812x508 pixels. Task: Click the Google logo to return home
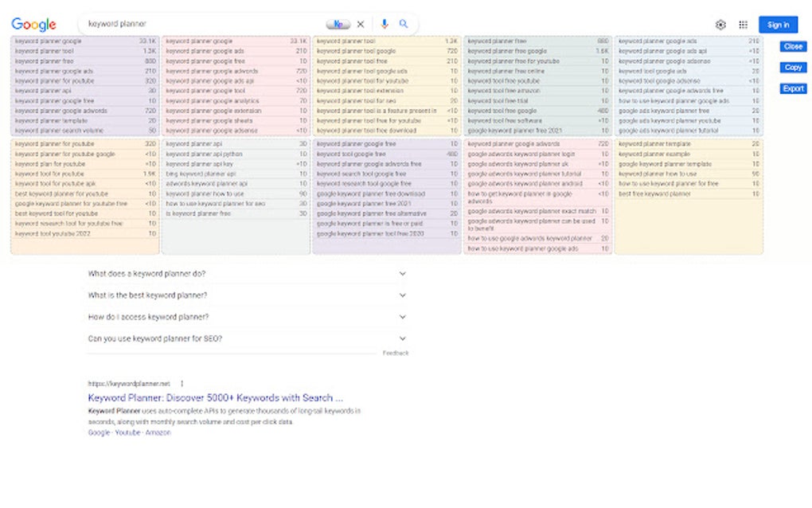tap(32, 24)
